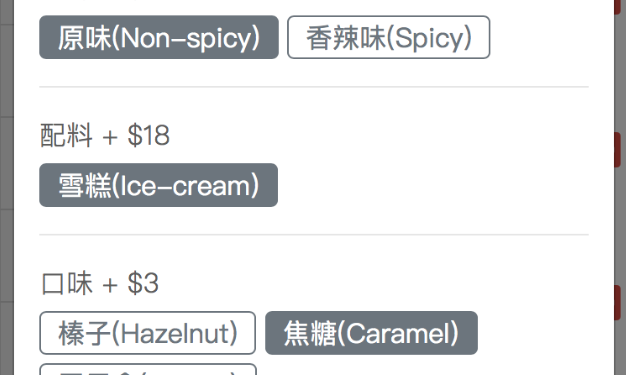Click the $3 flavor price text

(143, 284)
